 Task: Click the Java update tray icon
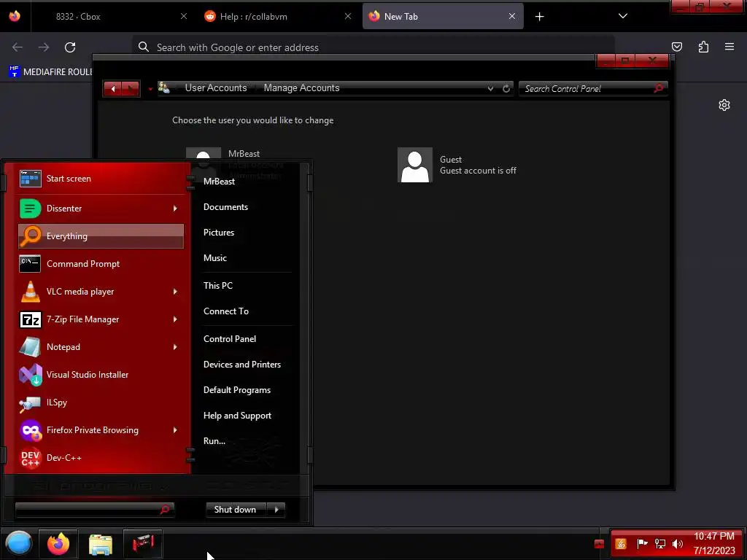tap(621, 544)
